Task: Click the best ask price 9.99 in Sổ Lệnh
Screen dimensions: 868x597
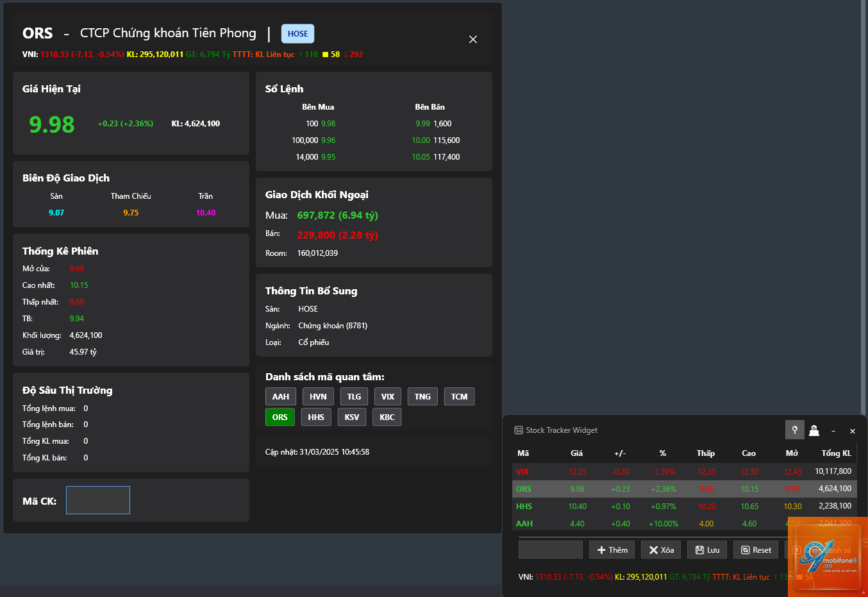Action: click(x=423, y=124)
